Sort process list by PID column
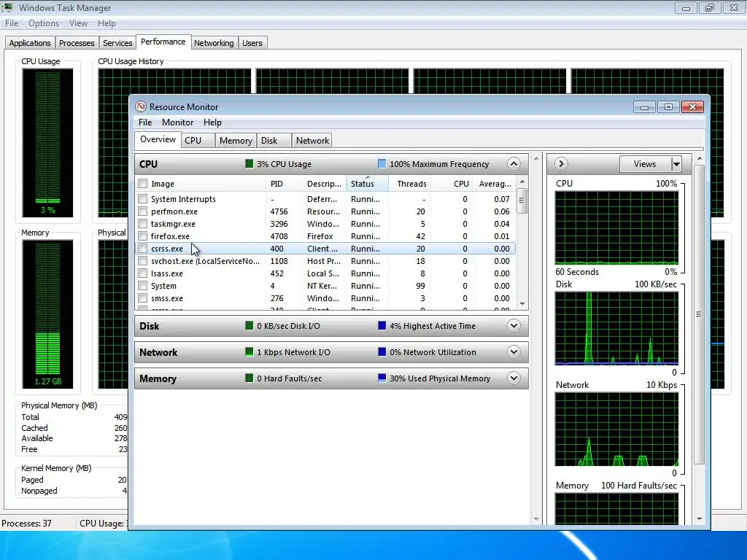This screenshot has width=747, height=560. tap(284, 184)
